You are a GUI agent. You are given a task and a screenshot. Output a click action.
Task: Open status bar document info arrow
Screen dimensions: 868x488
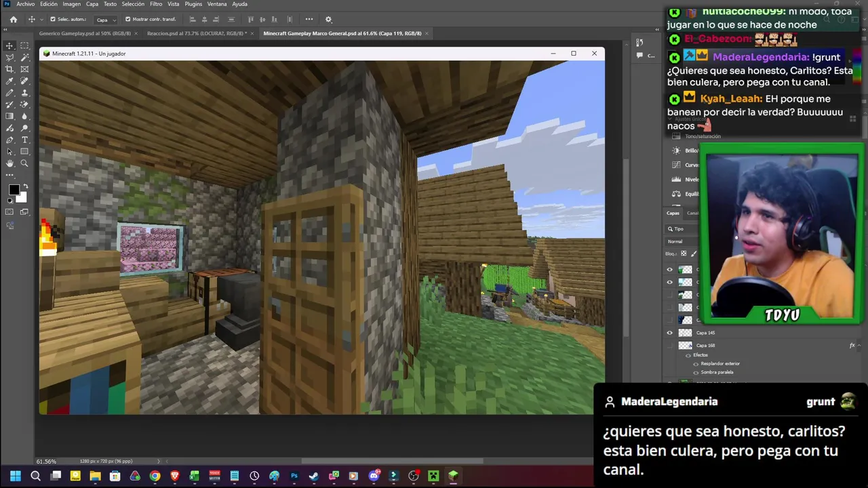[x=159, y=462]
